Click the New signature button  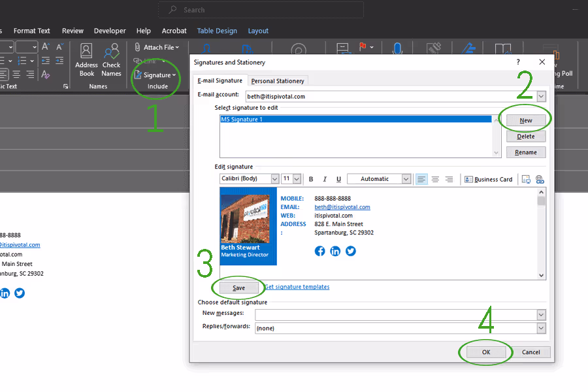[526, 120]
